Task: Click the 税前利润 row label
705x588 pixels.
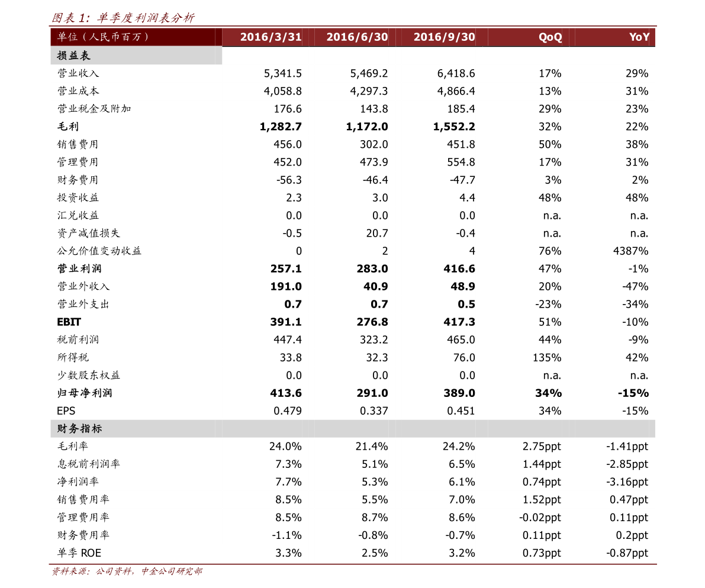Action: pyautogui.click(x=78, y=340)
